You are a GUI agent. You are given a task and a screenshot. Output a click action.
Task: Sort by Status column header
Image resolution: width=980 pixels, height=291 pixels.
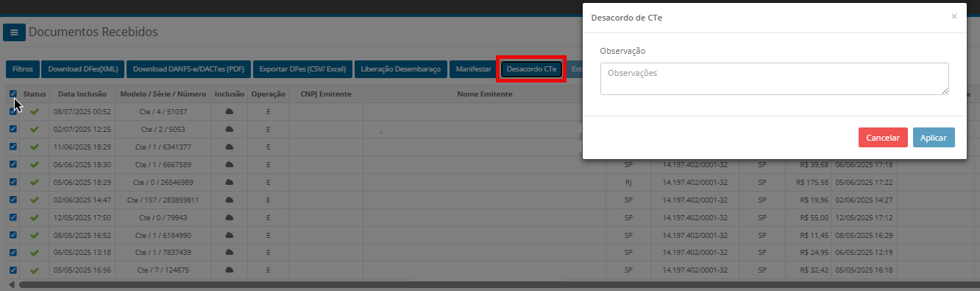(x=34, y=94)
